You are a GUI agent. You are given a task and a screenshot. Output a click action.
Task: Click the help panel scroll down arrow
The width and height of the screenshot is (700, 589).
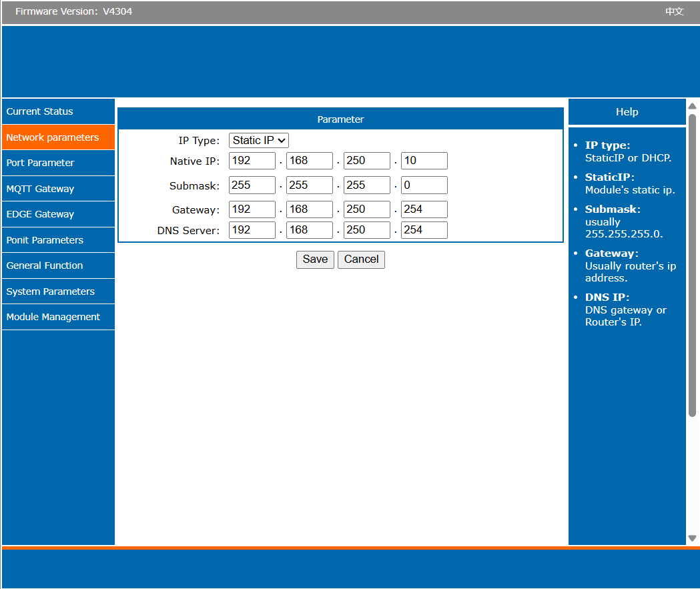692,538
